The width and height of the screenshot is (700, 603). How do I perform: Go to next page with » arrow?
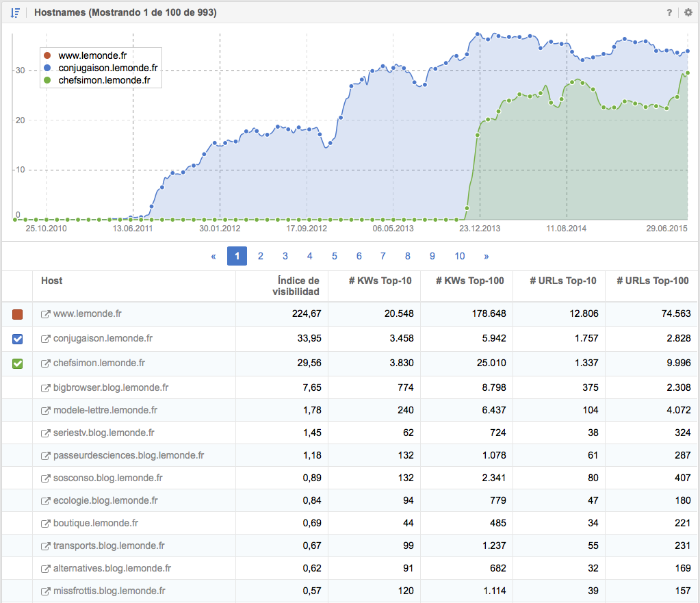tap(487, 256)
